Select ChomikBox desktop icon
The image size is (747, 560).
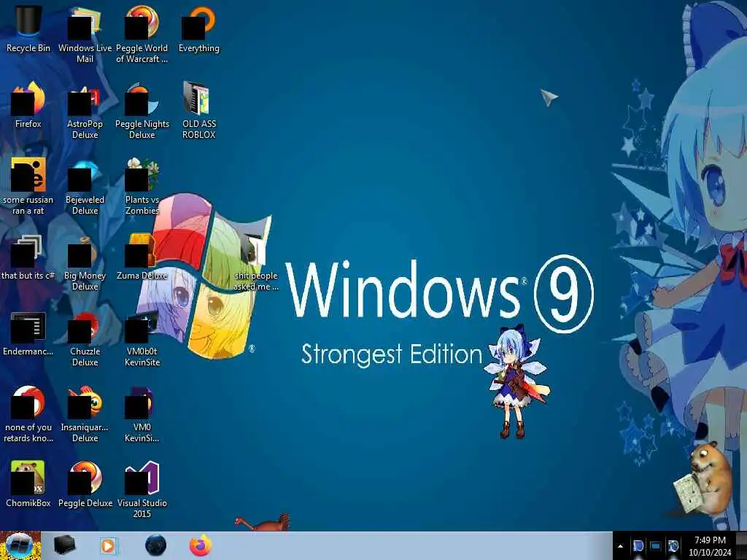click(x=28, y=483)
